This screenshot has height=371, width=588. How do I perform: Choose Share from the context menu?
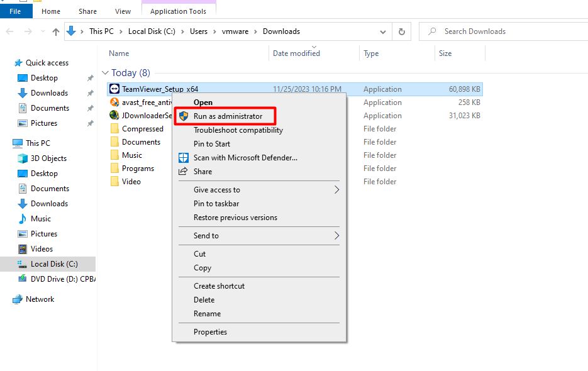point(259,172)
